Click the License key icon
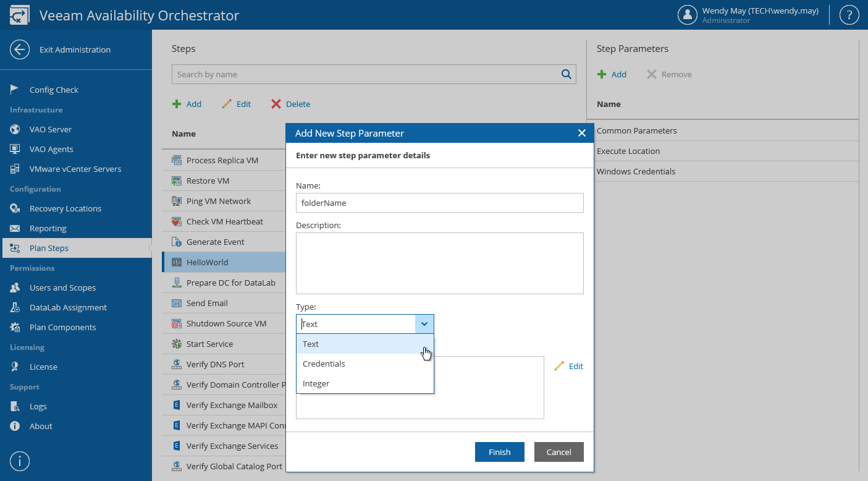 [x=15, y=367]
